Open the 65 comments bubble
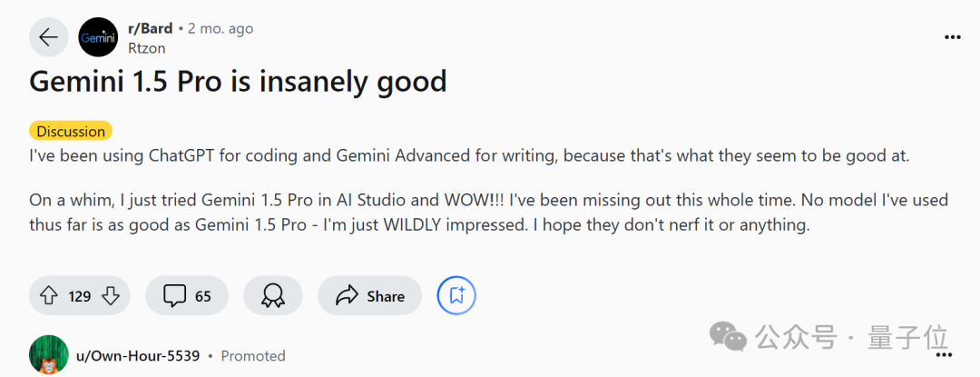This screenshot has width=980, height=377. coord(187,295)
